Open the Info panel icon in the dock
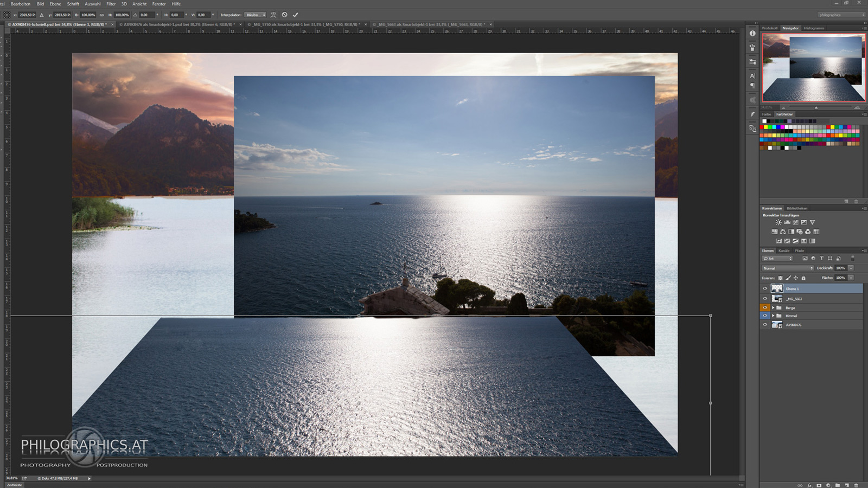The image size is (868, 488). pos(752,34)
